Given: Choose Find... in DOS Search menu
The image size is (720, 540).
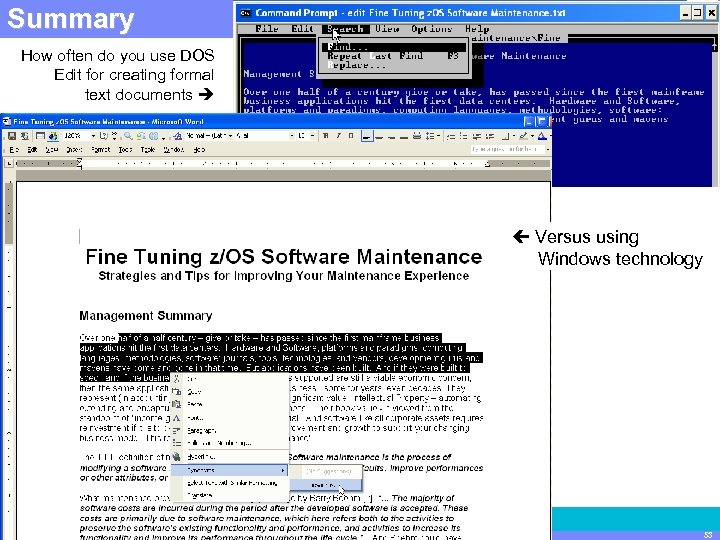Looking at the screenshot, I should (x=394, y=47).
